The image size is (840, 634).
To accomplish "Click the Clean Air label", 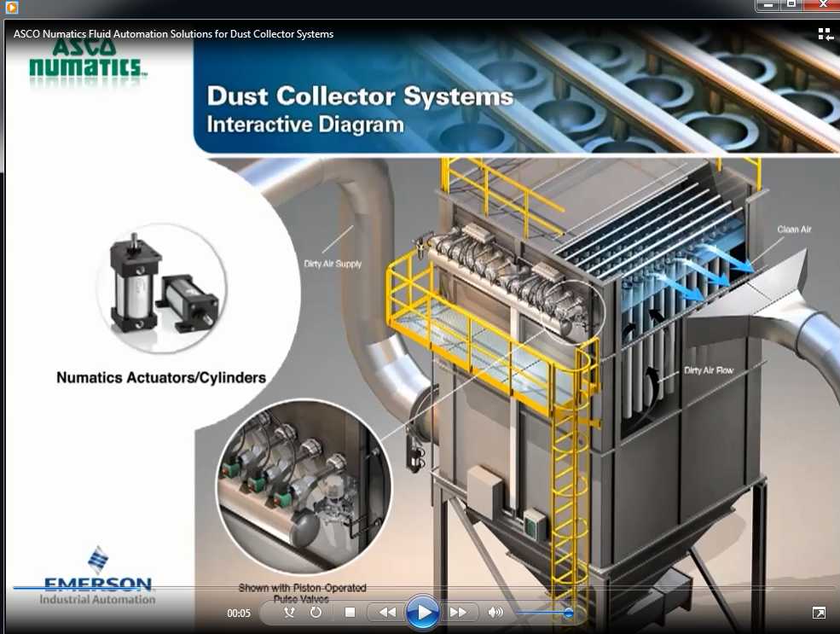I will tap(794, 230).
